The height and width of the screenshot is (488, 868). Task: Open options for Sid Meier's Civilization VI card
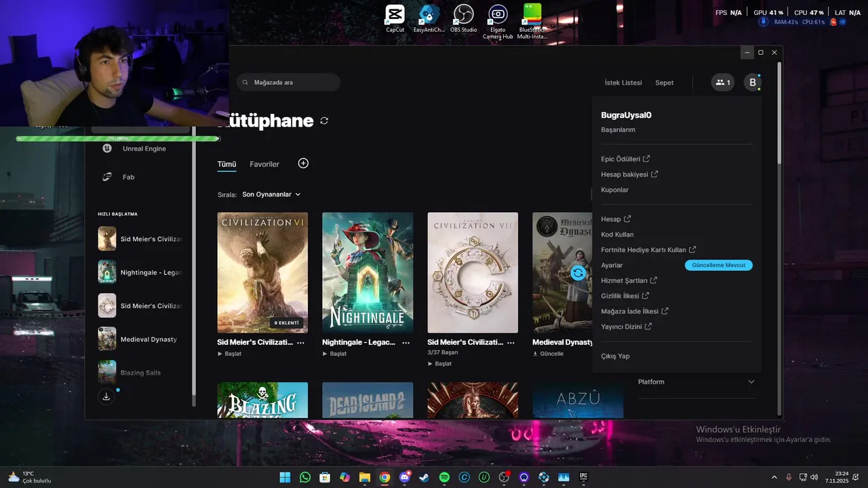click(x=300, y=343)
